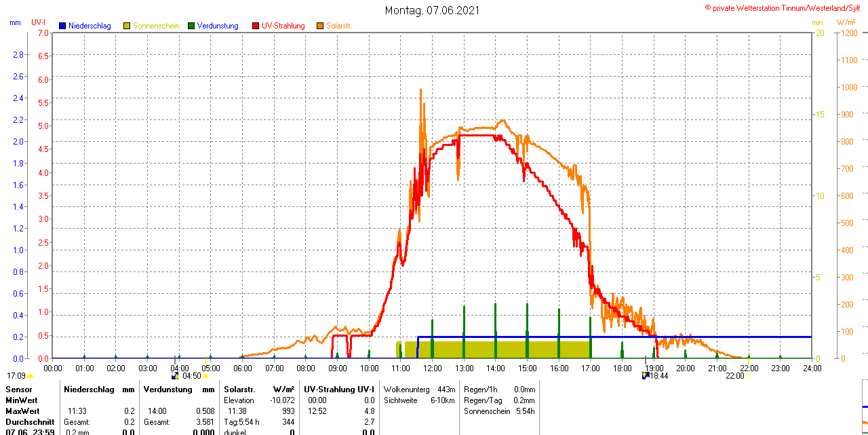Click the Solarstr. column header in table
Viewport: 868px width, 435px height.
pos(239,390)
